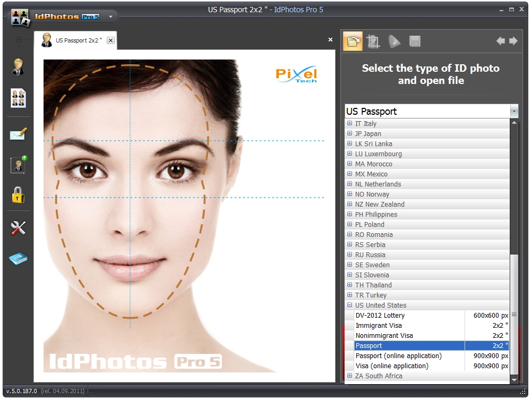Select DV-2012 Lottery photo type

click(380, 316)
